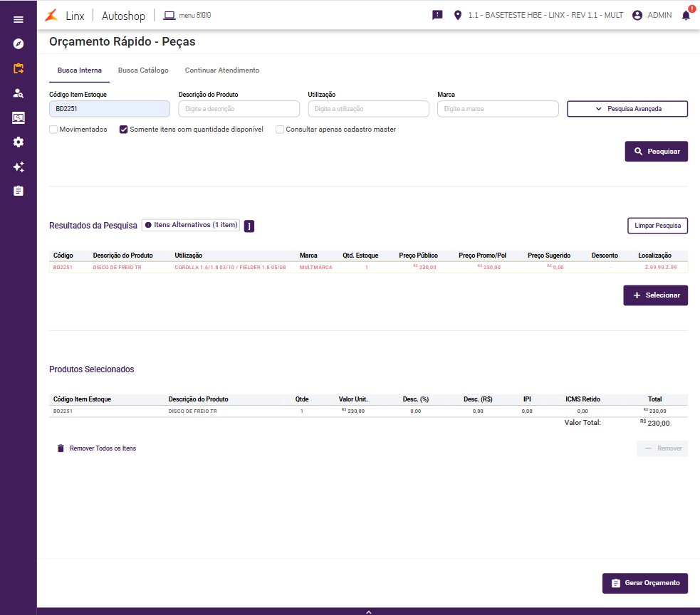Click Autoshop title text
700x615 pixels.
[124, 16]
